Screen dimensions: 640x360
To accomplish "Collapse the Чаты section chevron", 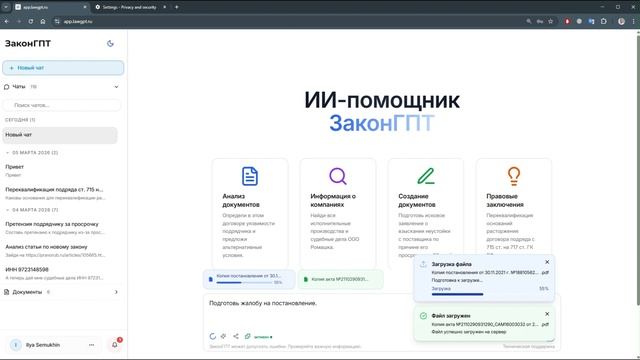I will pos(116,87).
